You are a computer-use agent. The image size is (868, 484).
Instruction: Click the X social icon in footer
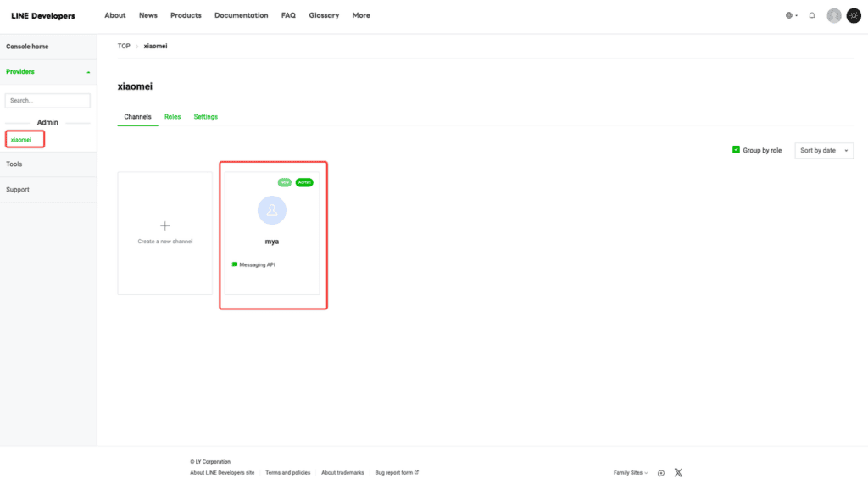coord(678,472)
